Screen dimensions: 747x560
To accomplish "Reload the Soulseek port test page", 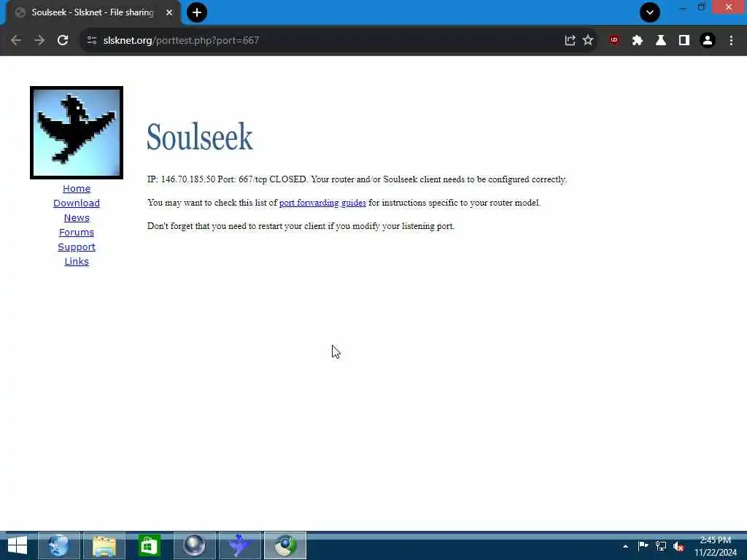I will [63, 41].
